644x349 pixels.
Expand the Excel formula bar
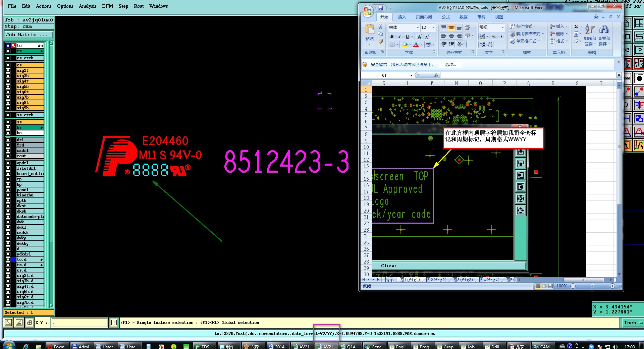click(619, 75)
